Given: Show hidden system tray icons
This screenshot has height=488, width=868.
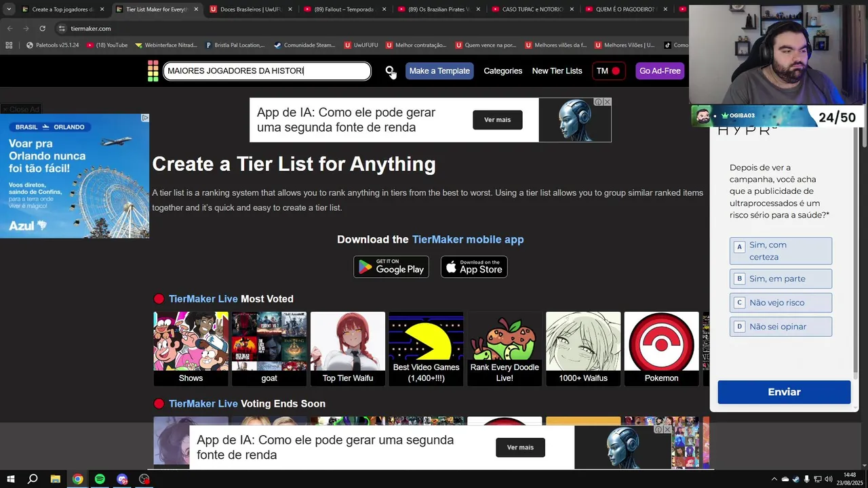Looking at the screenshot, I should pyautogui.click(x=774, y=479).
